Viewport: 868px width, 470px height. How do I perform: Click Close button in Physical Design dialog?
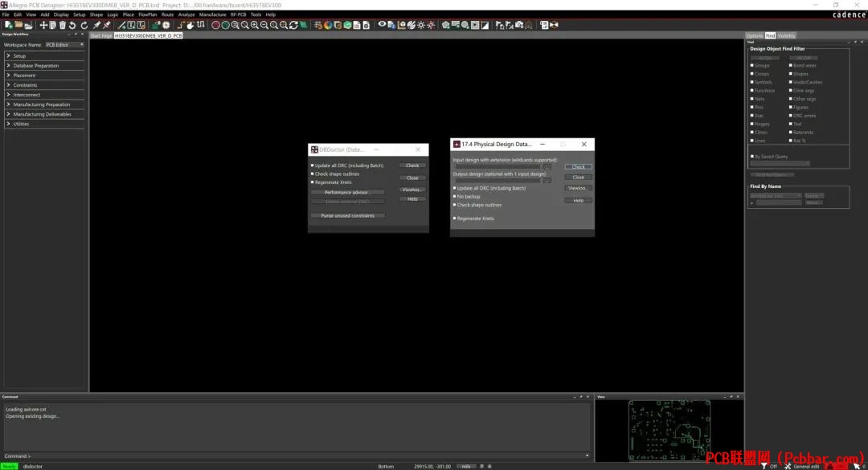578,177
